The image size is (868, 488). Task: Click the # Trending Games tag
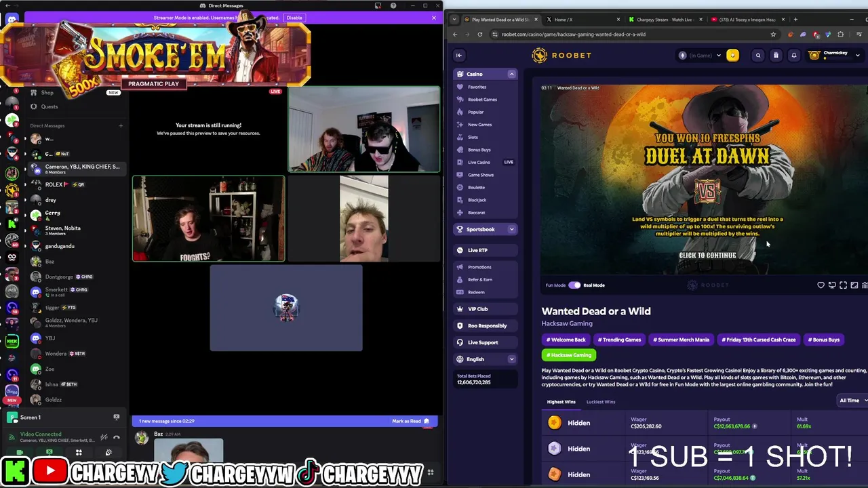619,340
